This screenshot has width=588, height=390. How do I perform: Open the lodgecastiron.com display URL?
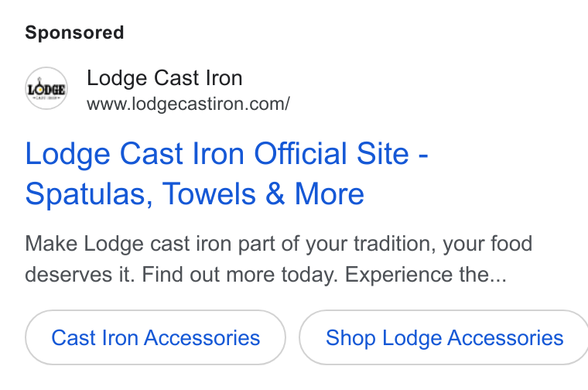point(188,104)
